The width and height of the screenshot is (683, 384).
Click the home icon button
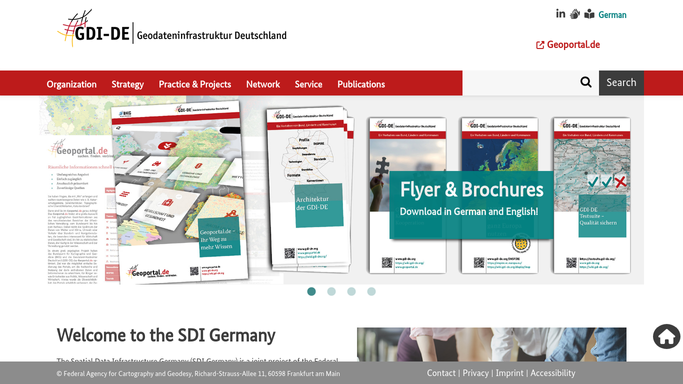point(666,337)
